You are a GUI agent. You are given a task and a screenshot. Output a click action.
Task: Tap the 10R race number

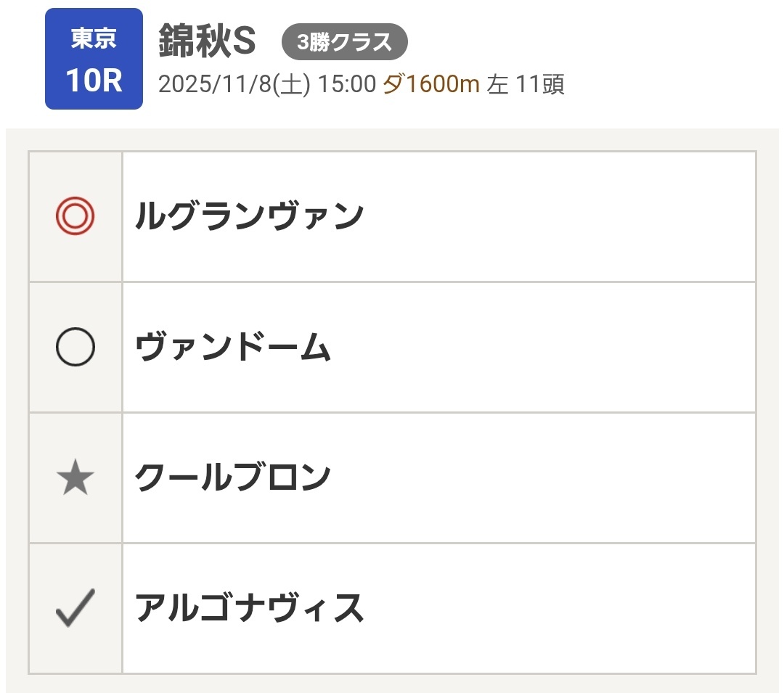(94, 81)
